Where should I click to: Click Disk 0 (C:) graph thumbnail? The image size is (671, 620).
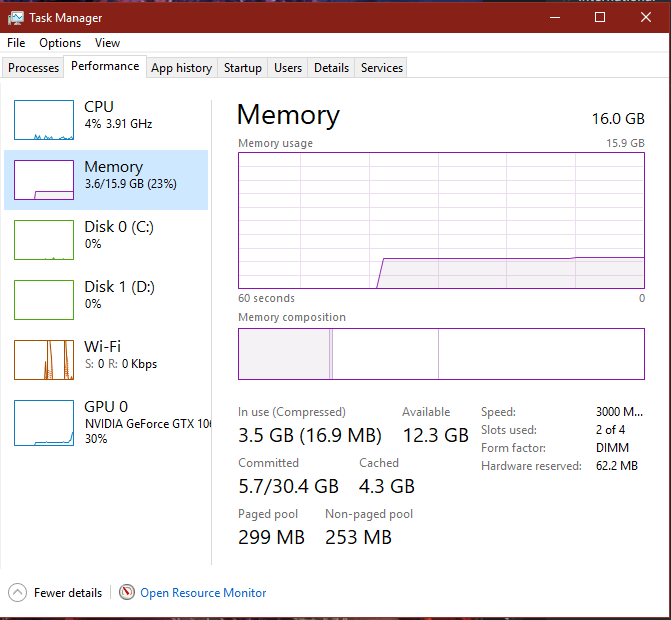tap(44, 240)
